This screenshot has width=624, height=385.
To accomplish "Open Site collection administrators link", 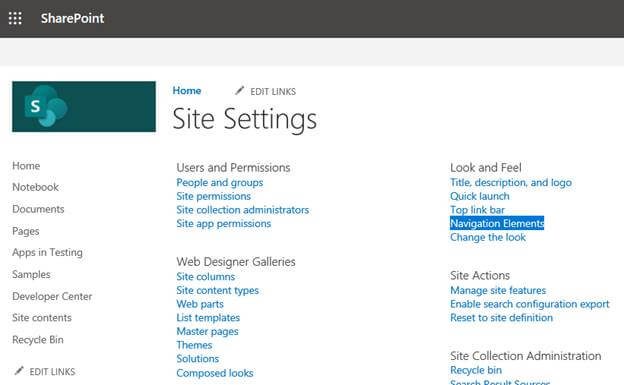I will [x=243, y=210].
